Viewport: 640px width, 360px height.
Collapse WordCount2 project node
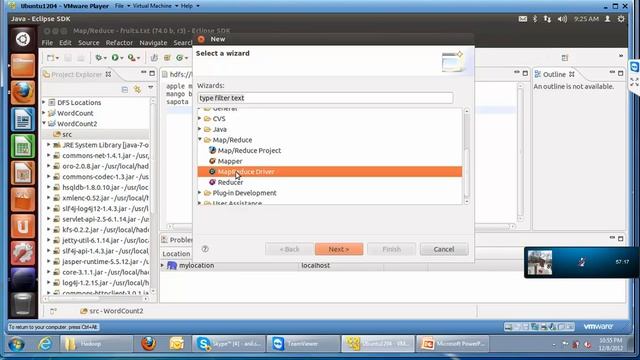click(x=44, y=123)
